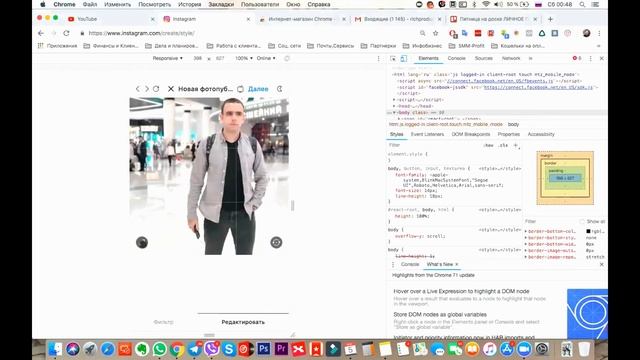
Task: Select the DOM Breakpoints sub-tab
Action: tap(471, 134)
